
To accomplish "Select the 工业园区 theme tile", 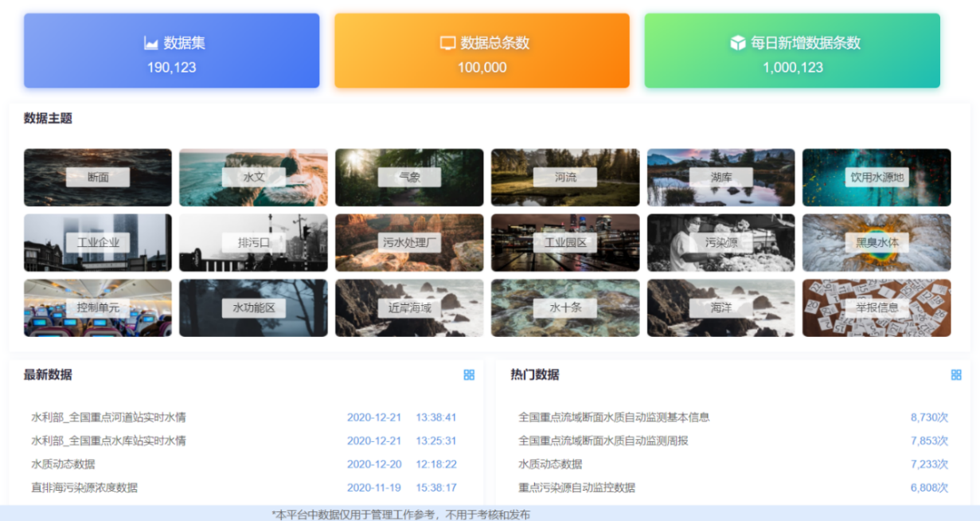I will pyautogui.click(x=565, y=242).
